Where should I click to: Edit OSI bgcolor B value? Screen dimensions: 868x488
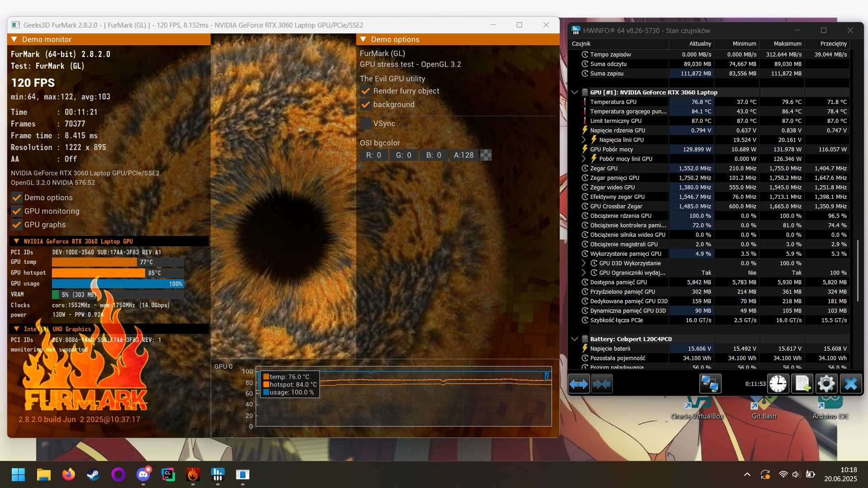click(434, 155)
